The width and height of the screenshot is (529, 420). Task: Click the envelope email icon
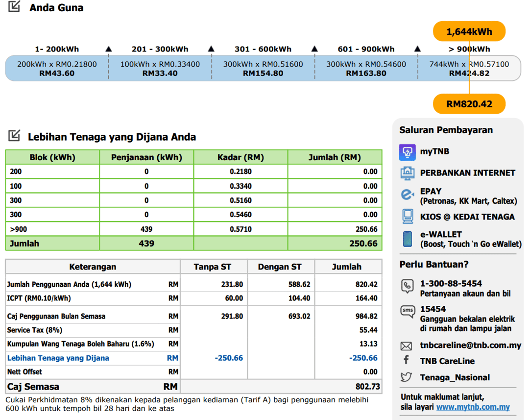tap(406, 346)
